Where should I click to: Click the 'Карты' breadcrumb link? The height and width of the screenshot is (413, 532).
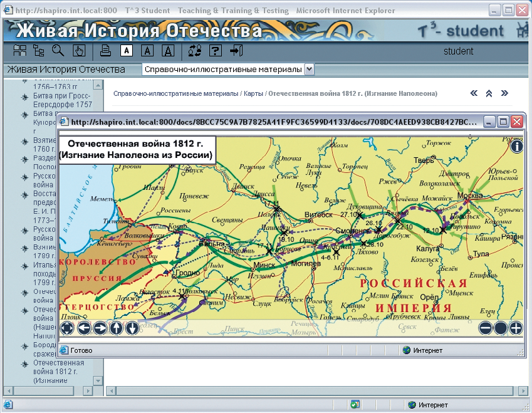tap(253, 93)
